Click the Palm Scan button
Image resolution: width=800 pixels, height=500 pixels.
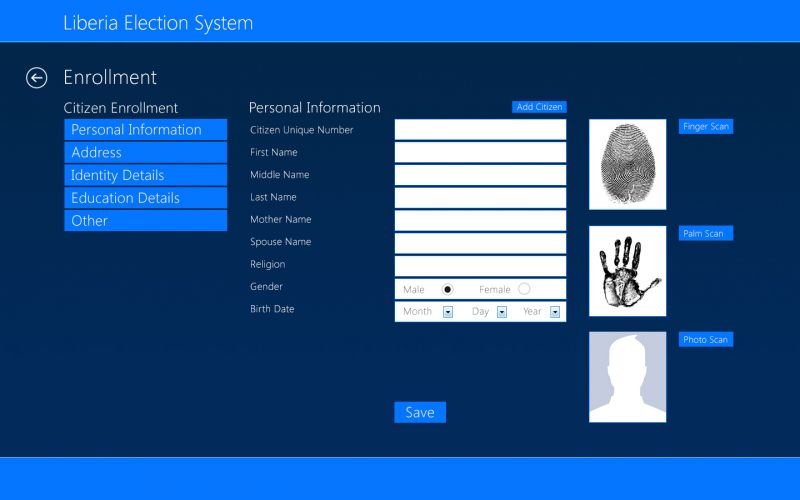(x=706, y=233)
